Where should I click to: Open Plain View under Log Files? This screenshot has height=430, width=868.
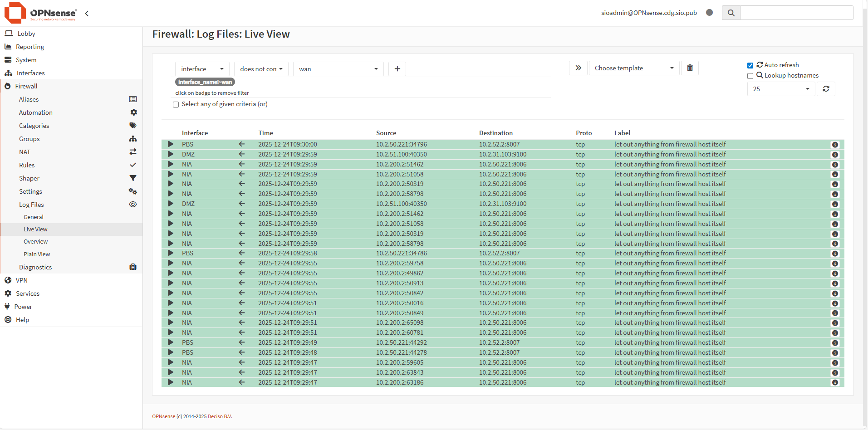37,254
